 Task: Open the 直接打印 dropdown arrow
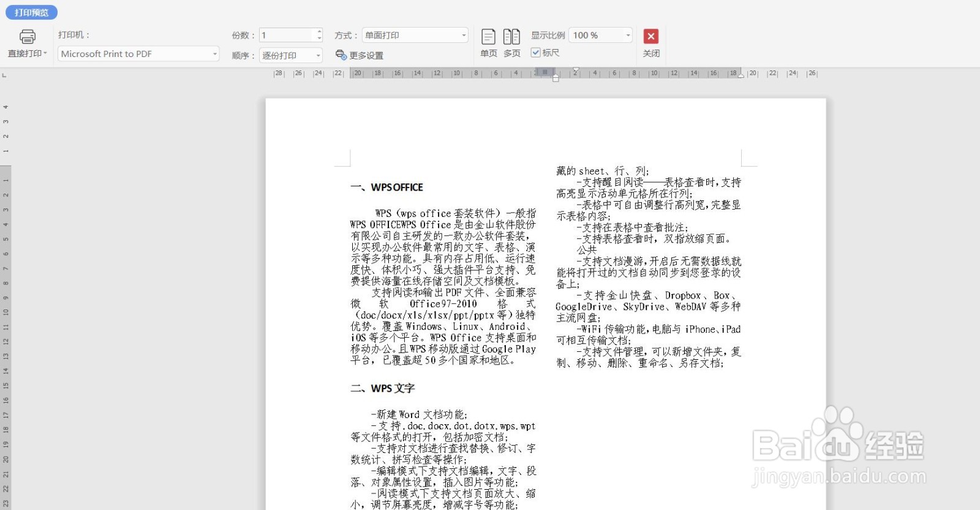tap(45, 53)
